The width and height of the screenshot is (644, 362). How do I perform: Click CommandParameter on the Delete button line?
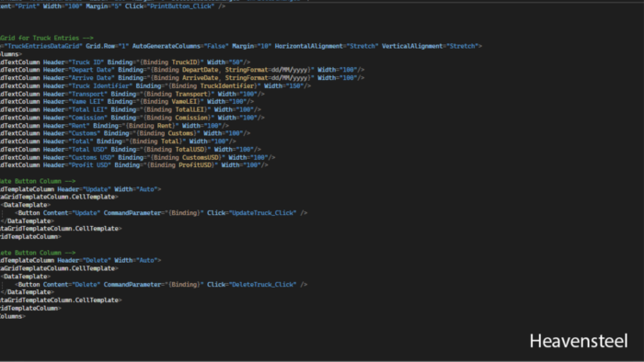click(132, 285)
